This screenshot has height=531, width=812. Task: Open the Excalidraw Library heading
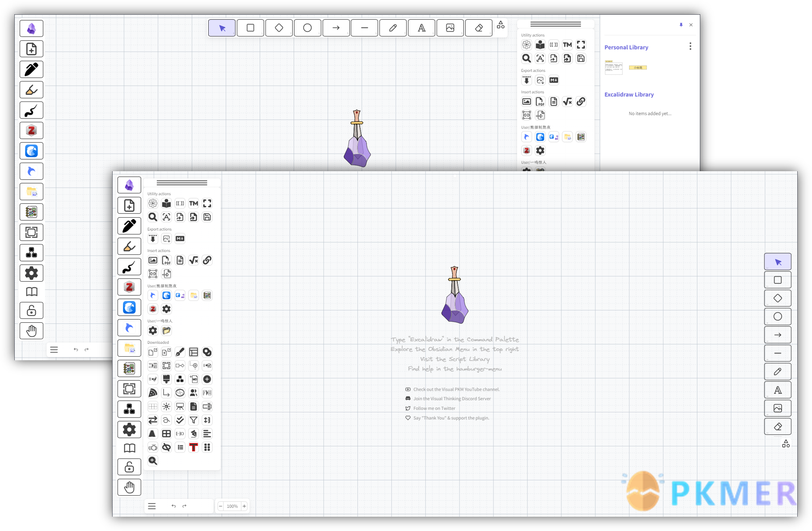click(629, 95)
